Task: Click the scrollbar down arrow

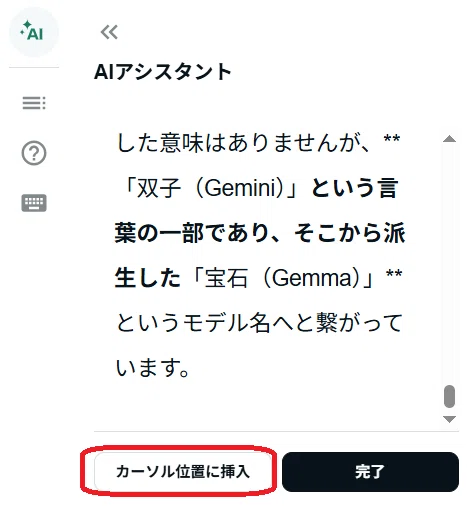Action: pyautogui.click(x=449, y=419)
